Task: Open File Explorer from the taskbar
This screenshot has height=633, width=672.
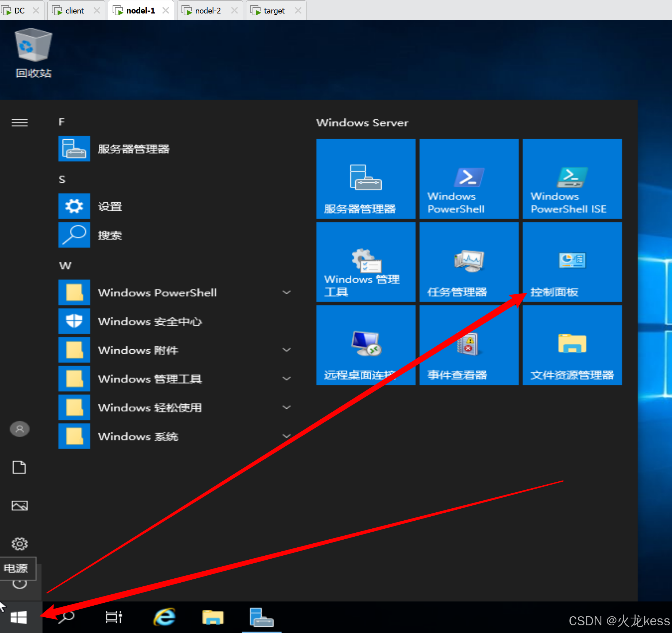Action: pos(213,617)
